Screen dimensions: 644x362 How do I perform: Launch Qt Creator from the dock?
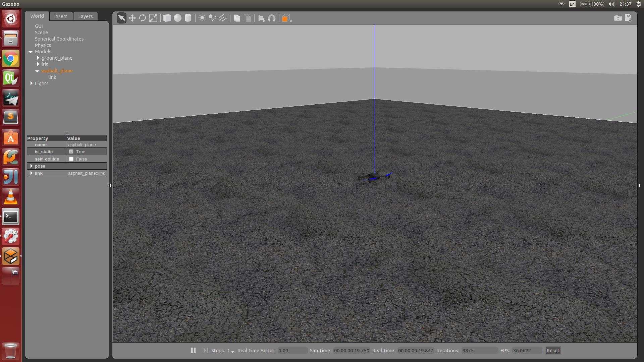11,78
